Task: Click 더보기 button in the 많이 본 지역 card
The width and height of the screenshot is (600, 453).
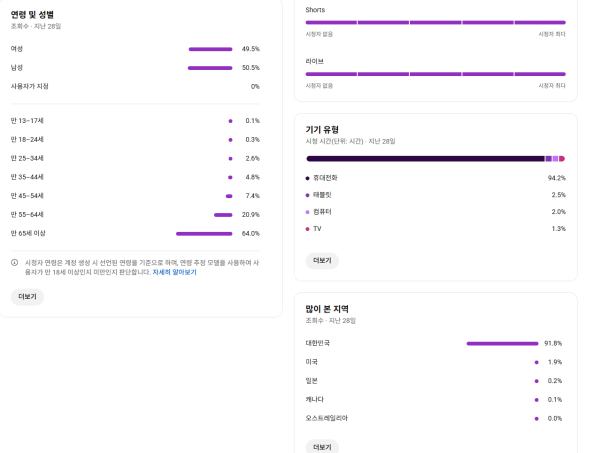Action: (x=322, y=447)
